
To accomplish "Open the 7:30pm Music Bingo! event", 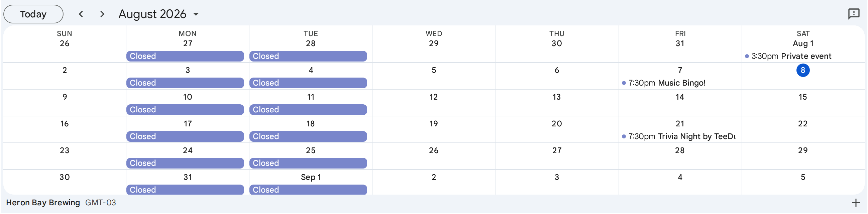I will [664, 83].
